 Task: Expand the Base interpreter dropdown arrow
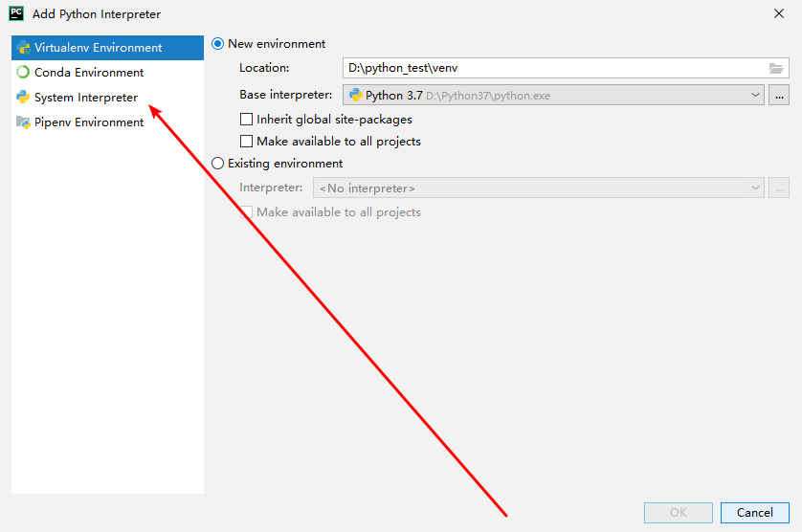coord(755,95)
